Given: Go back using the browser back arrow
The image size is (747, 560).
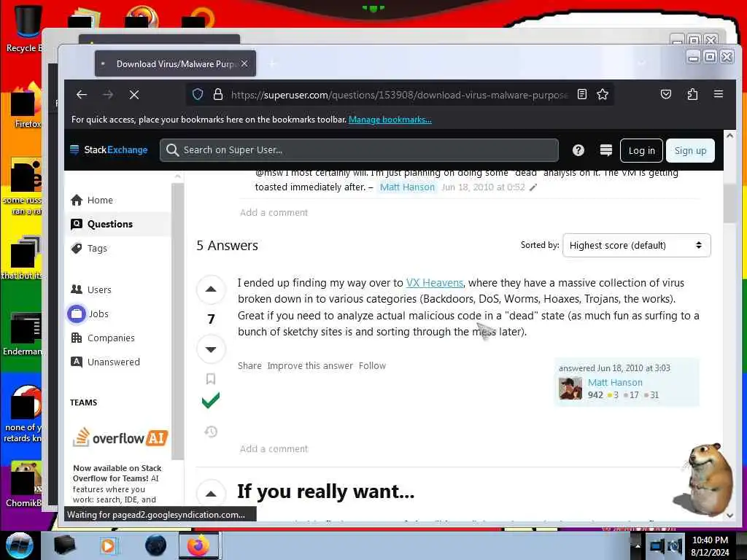Looking at the screenshot, I should click(82, 95).
